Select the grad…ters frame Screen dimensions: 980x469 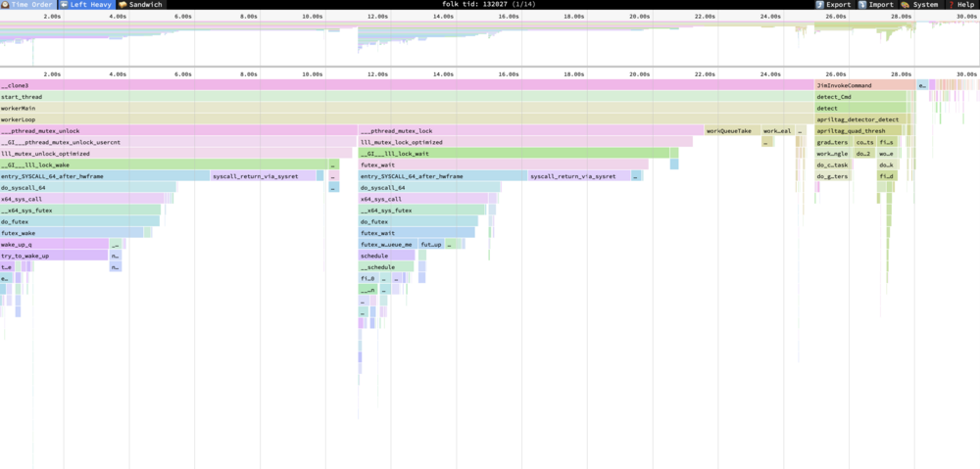(833, 142)
